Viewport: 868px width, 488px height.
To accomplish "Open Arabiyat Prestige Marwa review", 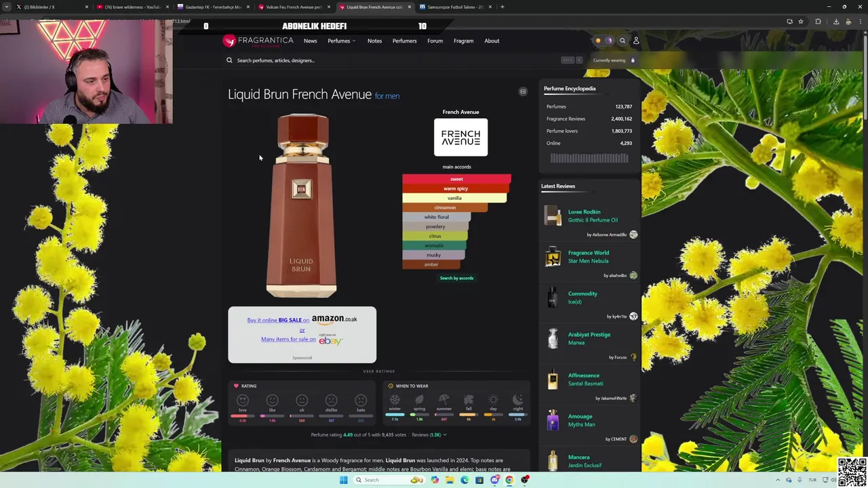I will pos(589,338).
